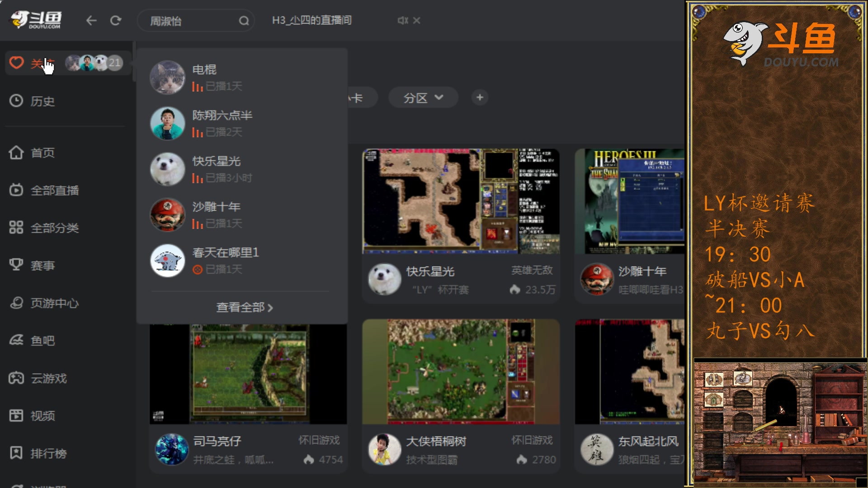
Task: Click the avatar of 陈翔六点半
Action: [167, 123]
